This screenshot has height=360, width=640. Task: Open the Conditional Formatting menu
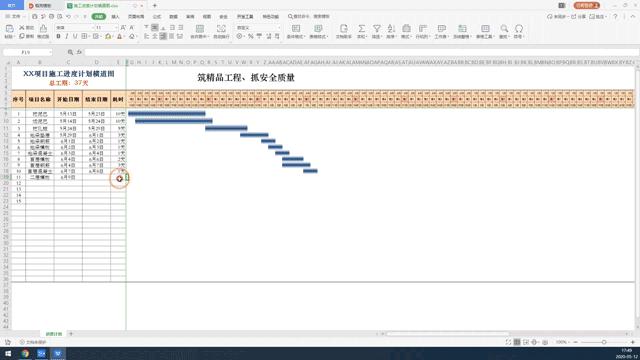296,31
